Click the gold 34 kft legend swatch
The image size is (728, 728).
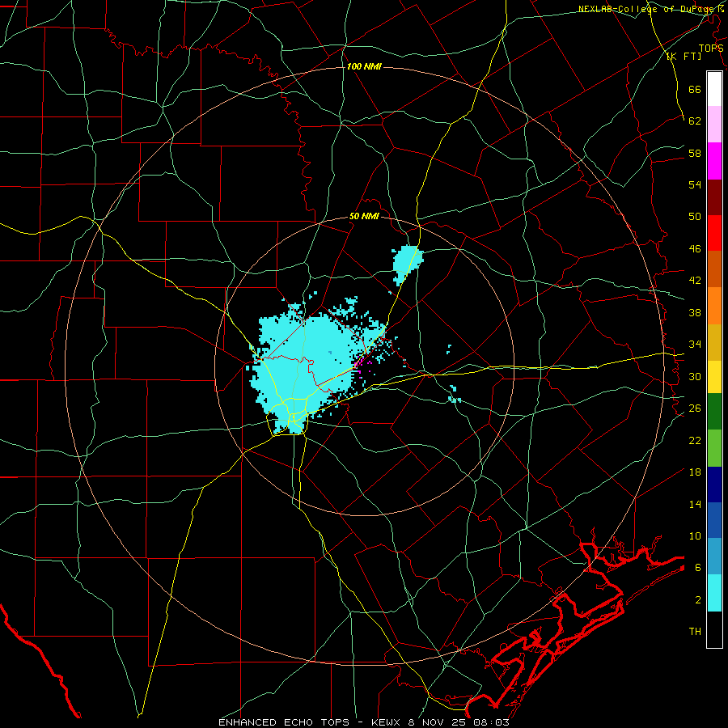[714, 342]
